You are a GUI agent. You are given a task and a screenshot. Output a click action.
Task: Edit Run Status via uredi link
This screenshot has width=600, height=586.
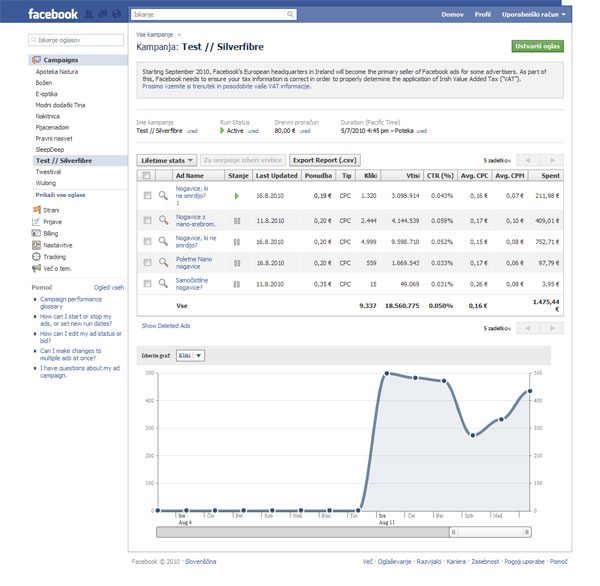tap(253, 131)
